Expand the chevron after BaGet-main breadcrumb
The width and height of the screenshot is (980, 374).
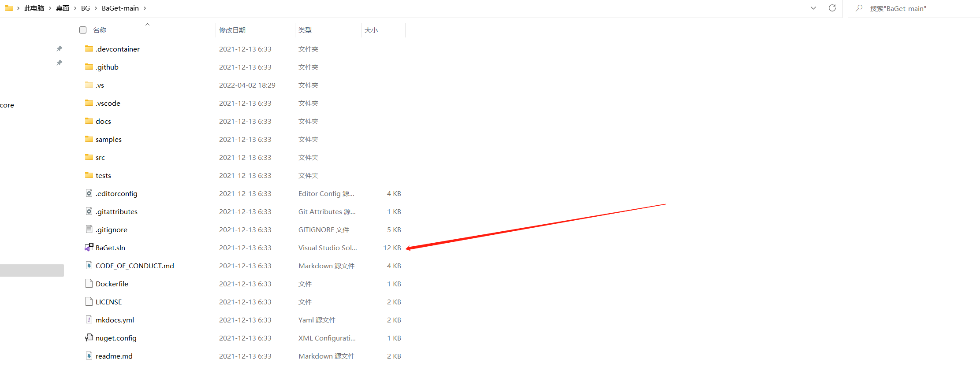pyautogui.click(x=145, y=8)
